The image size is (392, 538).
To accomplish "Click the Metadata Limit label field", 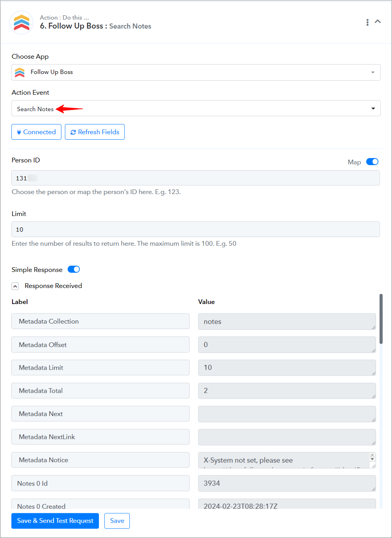I will 100,367.
